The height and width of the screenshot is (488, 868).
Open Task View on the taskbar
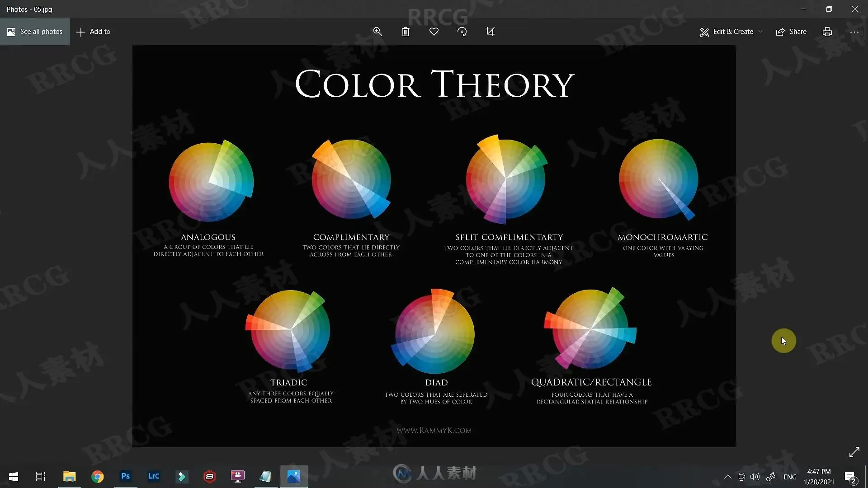tap(41, 477)
